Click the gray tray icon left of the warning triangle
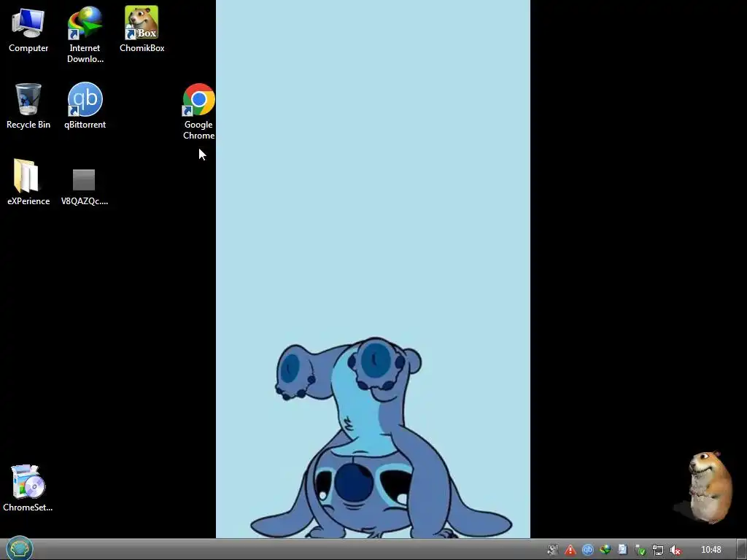The image size is (747, 560). [x=552, y=550]
